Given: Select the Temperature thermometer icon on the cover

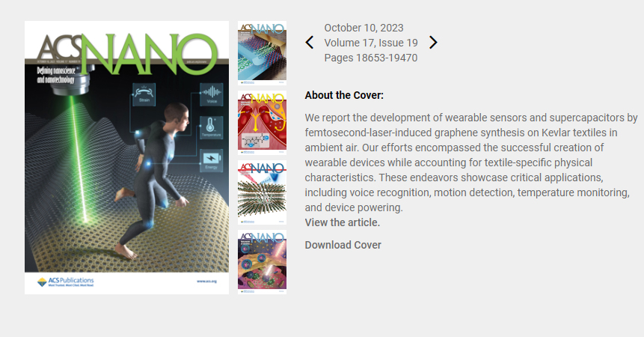Looking at the screenshot, I should point(211,127).
